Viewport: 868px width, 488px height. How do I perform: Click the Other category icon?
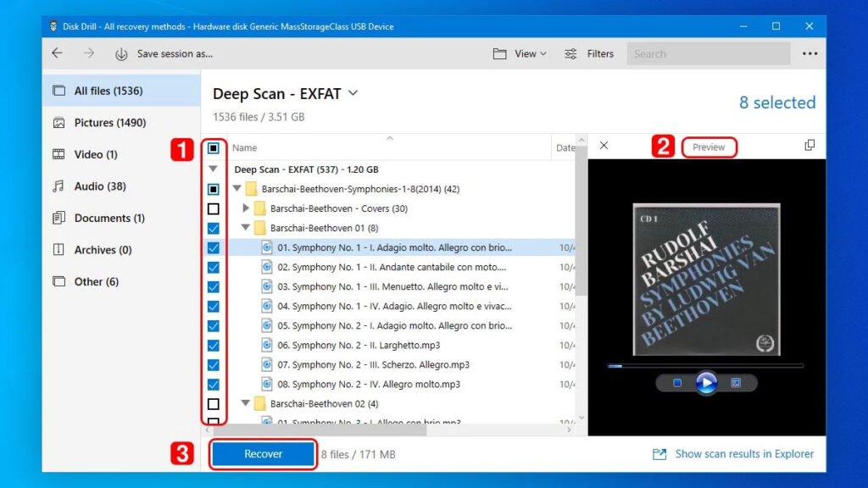click(58, 281)
